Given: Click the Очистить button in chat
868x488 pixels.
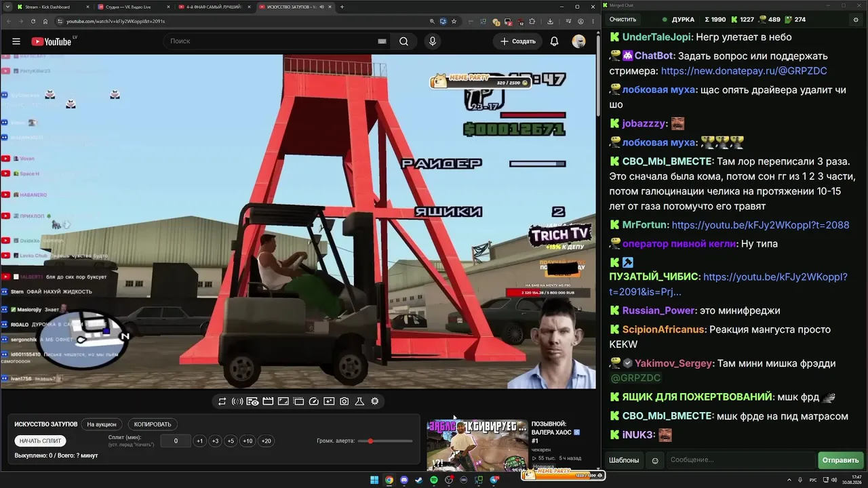Looking at the screenshot, I should coord(623,20).
